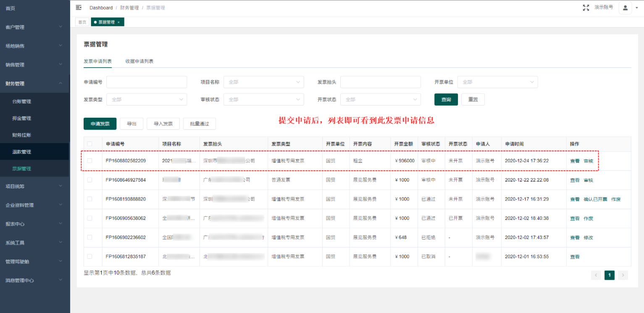Collapse sidebar with hamburger icon
Image resolution: width=644 pixels, height=313 pixels.
[x=78, y=8]
